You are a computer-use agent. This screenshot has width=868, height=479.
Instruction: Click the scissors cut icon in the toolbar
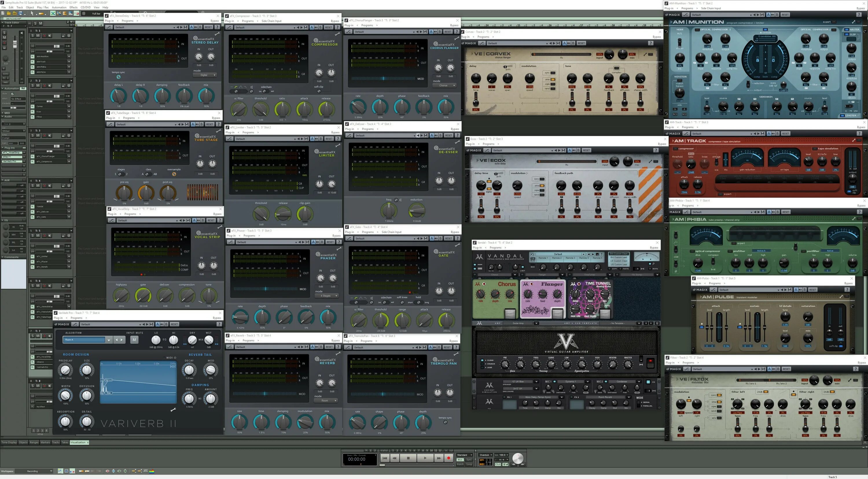pos(59,13)
